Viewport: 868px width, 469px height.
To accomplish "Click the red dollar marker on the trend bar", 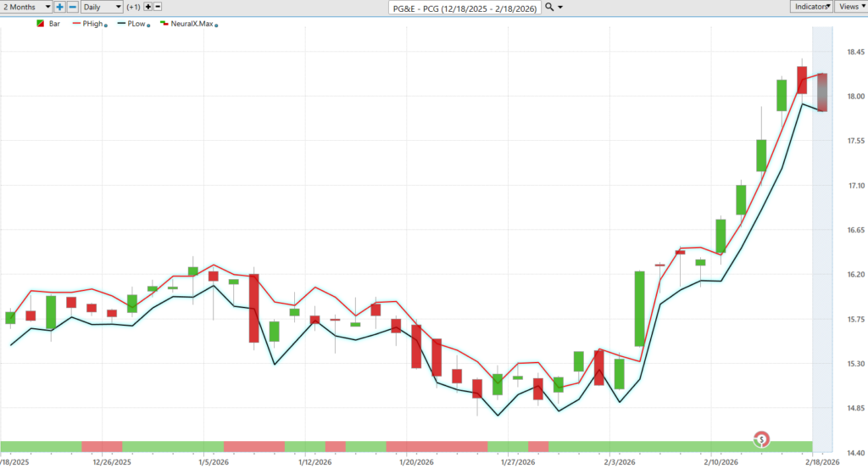I will (x=763, y=438).
